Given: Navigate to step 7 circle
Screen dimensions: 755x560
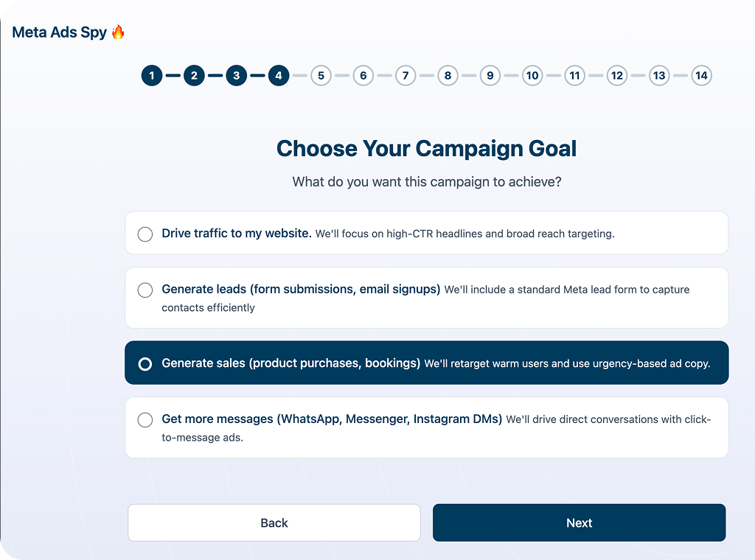Looking at the screenshot, I should coord(406,75).
